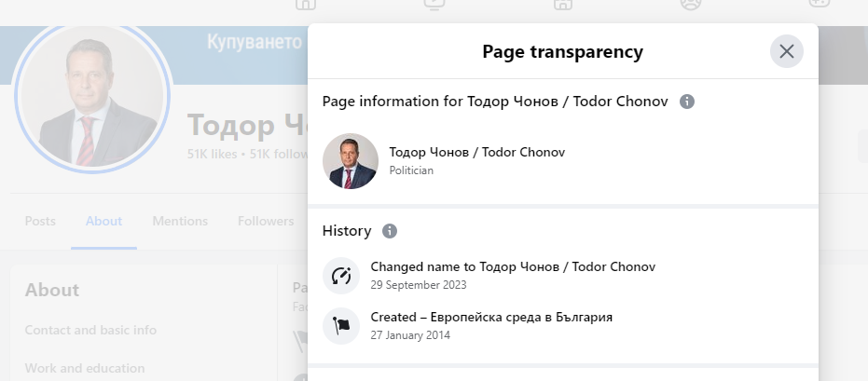Click the Created 27 January 2014 entry
The image size is (868, 381).
pos(490,318)
